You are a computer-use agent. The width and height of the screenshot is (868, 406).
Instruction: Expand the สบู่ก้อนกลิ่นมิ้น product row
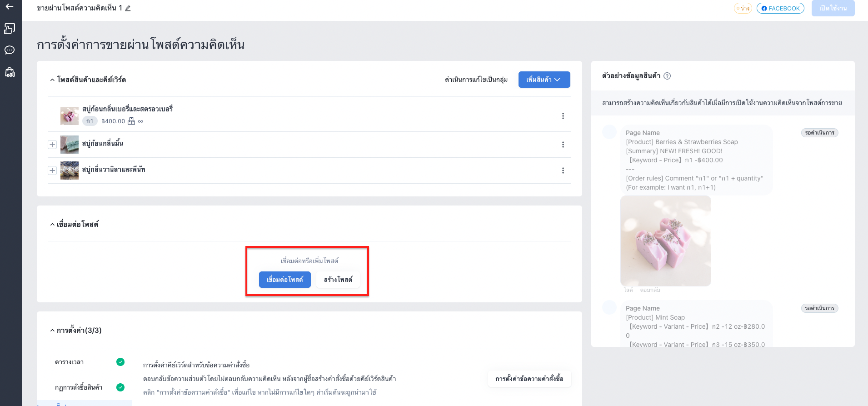[52, 145]
